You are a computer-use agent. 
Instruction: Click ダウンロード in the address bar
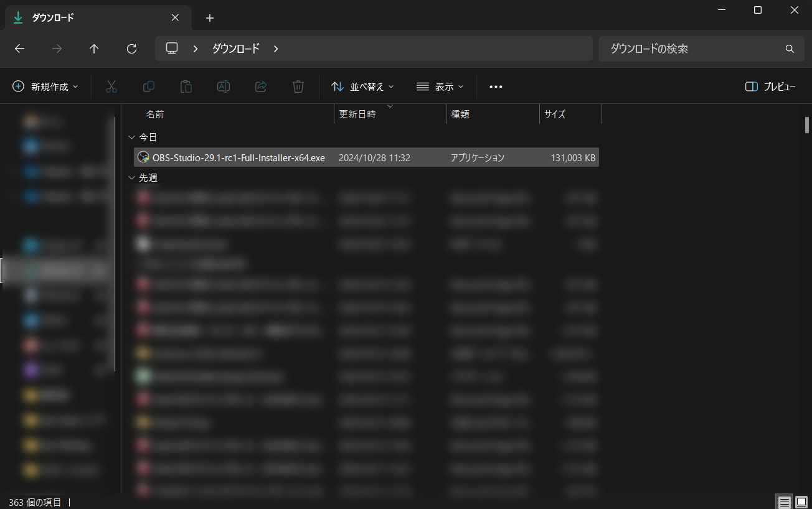[x=236, y=49]
